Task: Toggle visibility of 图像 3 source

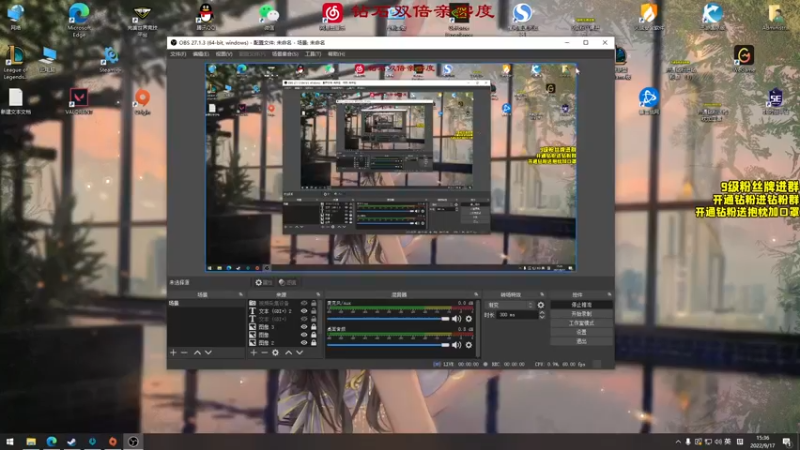Action: (303, 327)
